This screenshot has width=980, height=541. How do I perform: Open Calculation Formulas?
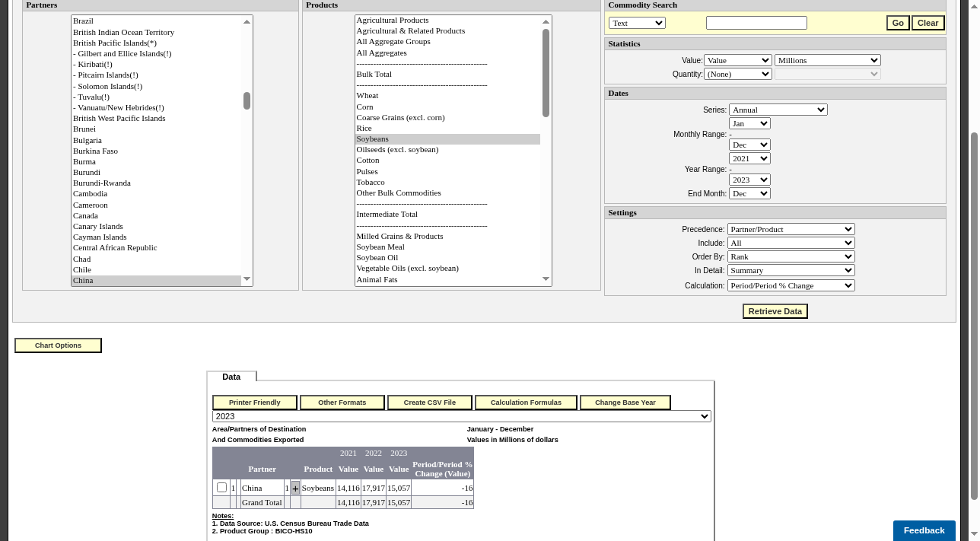pos(526,403)
